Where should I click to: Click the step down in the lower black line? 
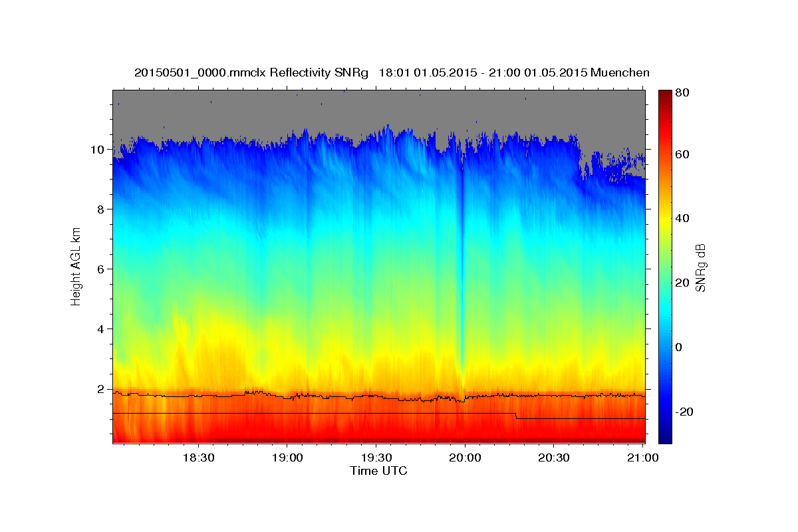click(x=517, y=416)
